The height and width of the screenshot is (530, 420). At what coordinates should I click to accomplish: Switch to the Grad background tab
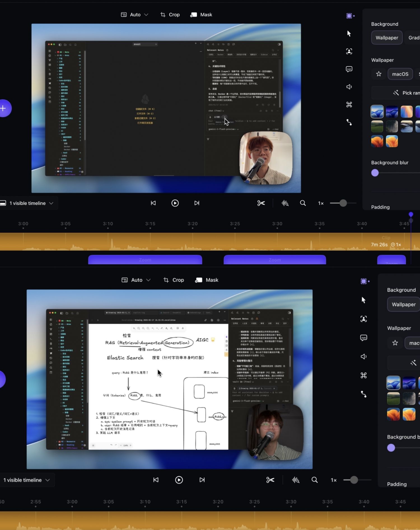pyautogui.click(x=414, y=38)
